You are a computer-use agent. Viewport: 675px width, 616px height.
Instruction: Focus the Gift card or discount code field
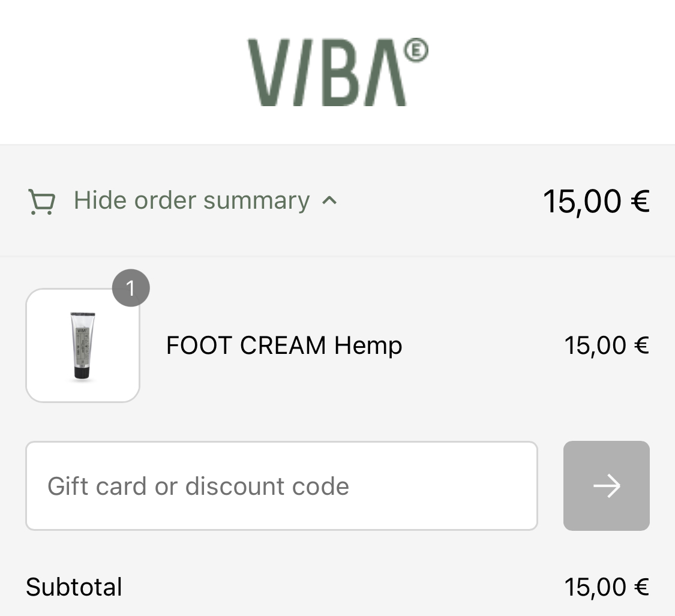tap(281, 486)
